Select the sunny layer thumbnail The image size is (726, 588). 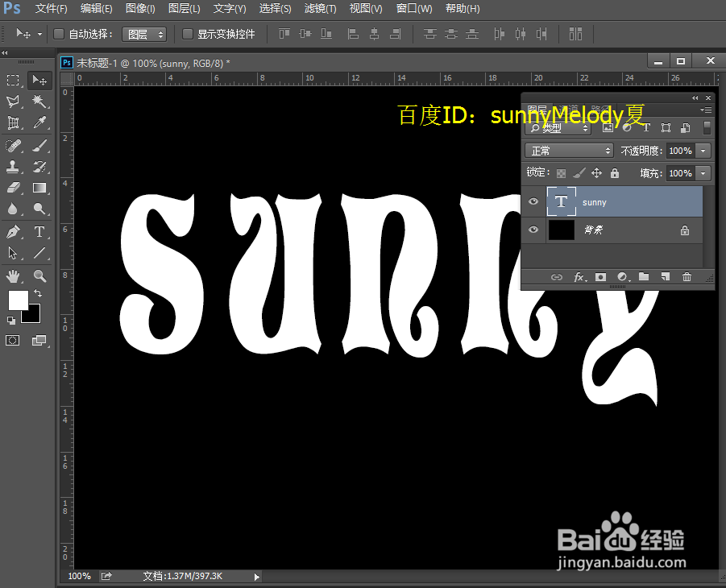[x=561, y=201]
